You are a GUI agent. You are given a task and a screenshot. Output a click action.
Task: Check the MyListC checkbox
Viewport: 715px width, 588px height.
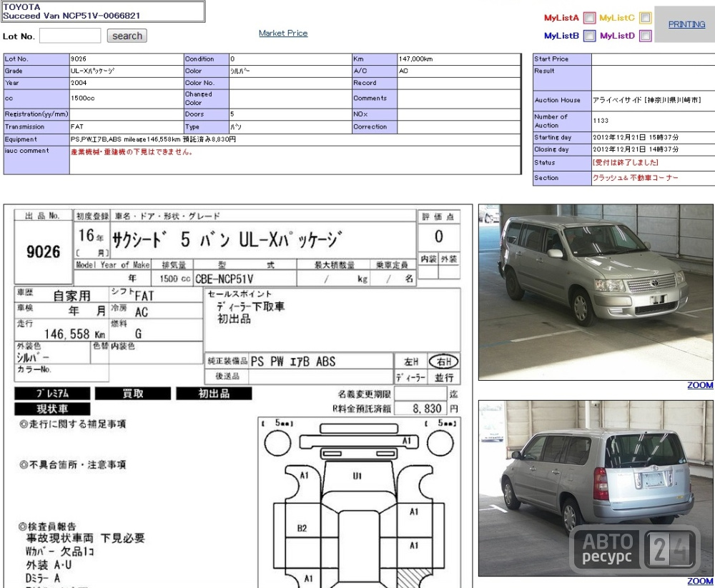(645, 18)
